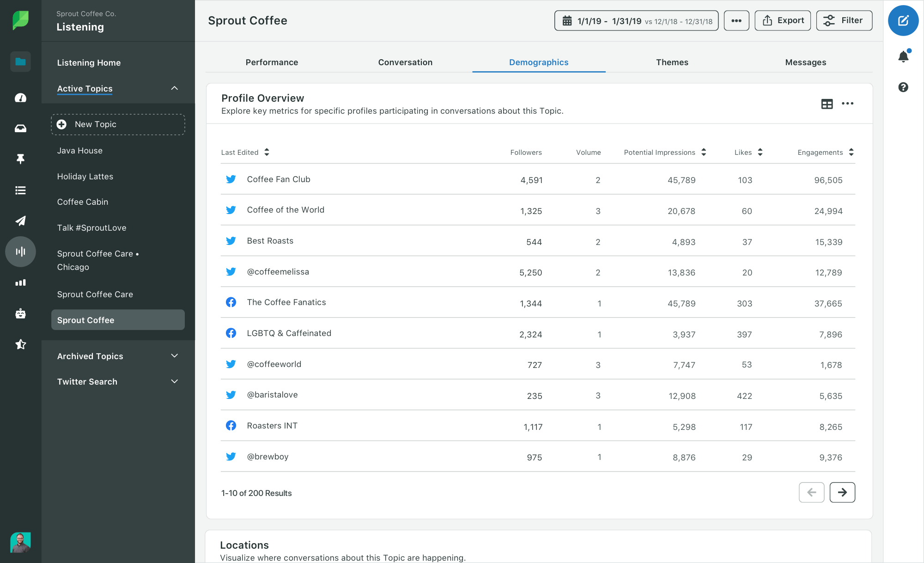924x563 pixels.
Task: Open the bar chart reports icon
Action: click(x=20, y=282)
